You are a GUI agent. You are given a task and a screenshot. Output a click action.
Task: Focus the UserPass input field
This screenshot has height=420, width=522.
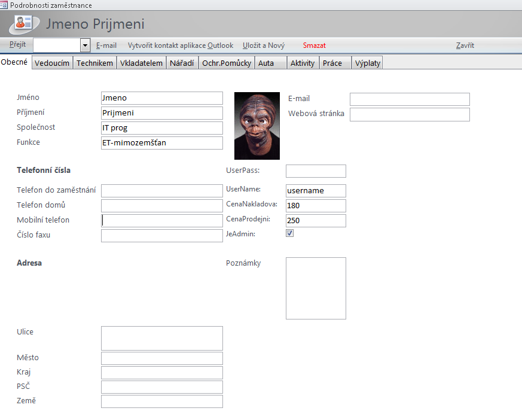tap(316, 171)
